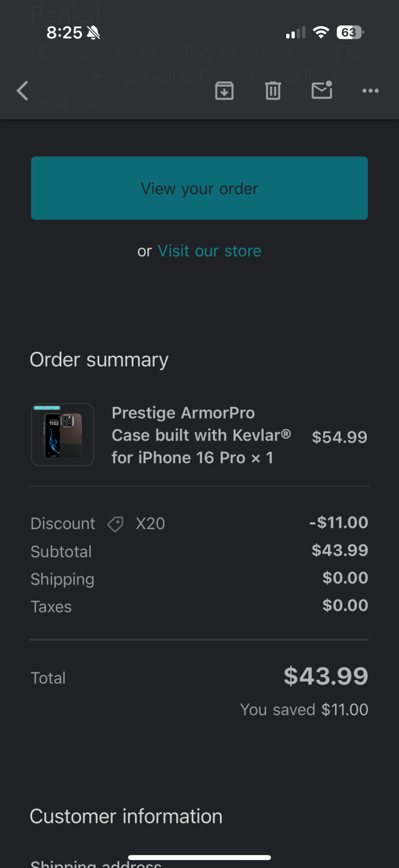Tap the Prestige ArmorPro case thumbnail
This screenshot has width=399, height=868.
point(62,434)
